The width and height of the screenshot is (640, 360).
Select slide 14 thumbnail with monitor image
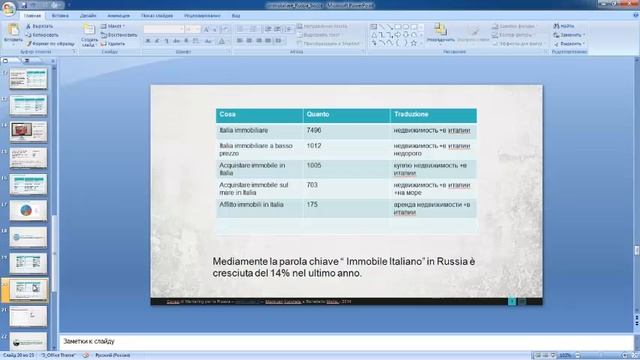tap(28, 131)
